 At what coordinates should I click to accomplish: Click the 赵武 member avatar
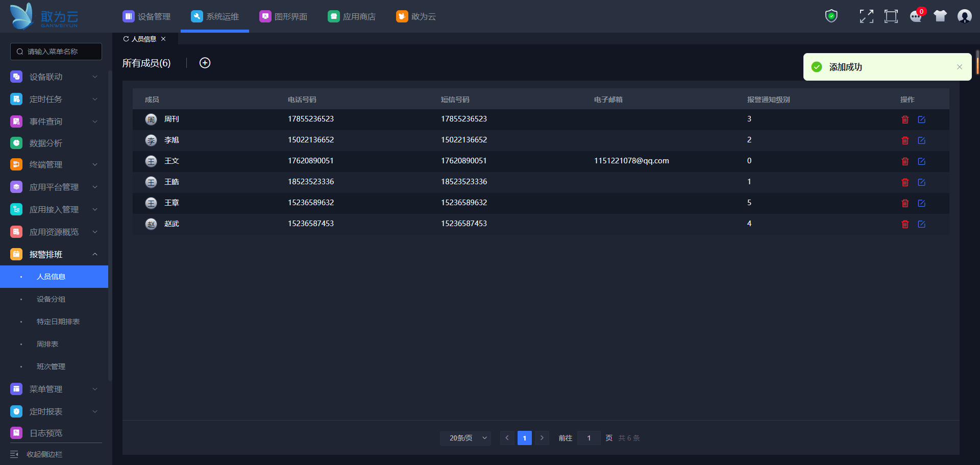point(151,224)
